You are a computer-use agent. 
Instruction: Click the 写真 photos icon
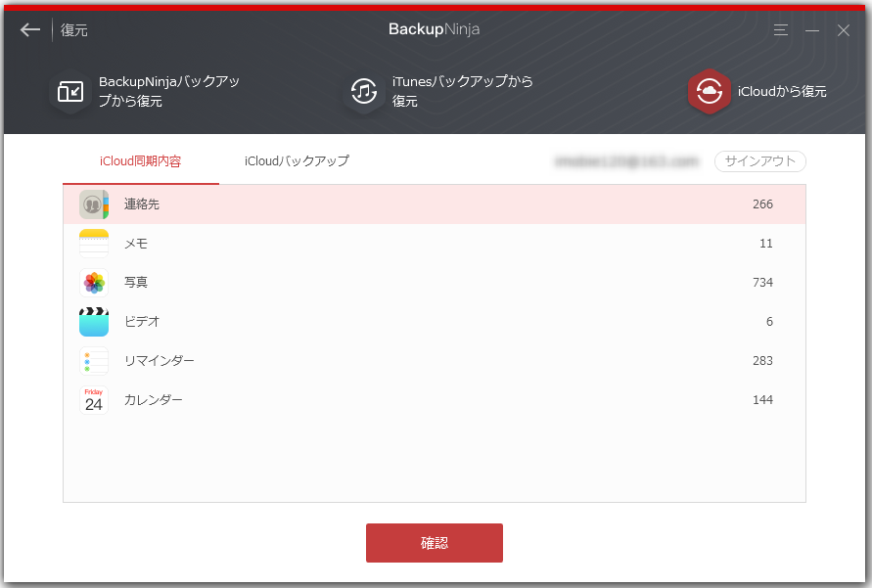click(x=94, y=283)
